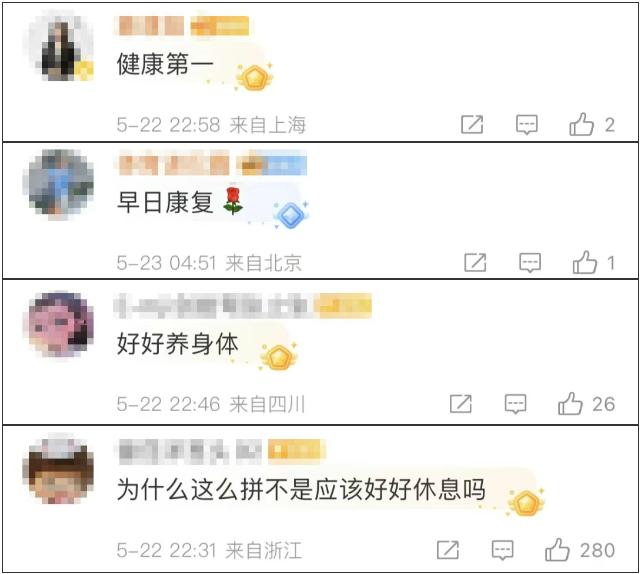Reply to the 早日康复 comment

tap(530, 262)
